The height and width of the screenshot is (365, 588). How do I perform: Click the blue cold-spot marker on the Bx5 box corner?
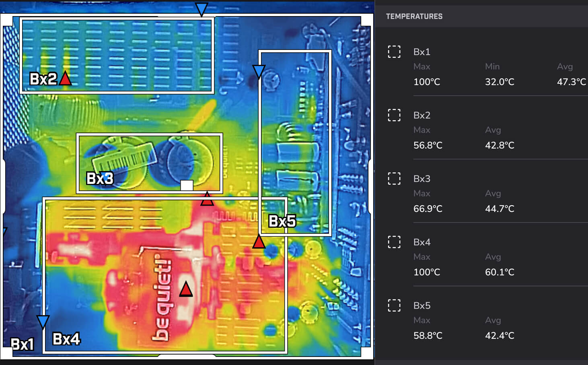pyautogui.click(x=259, y=72)
